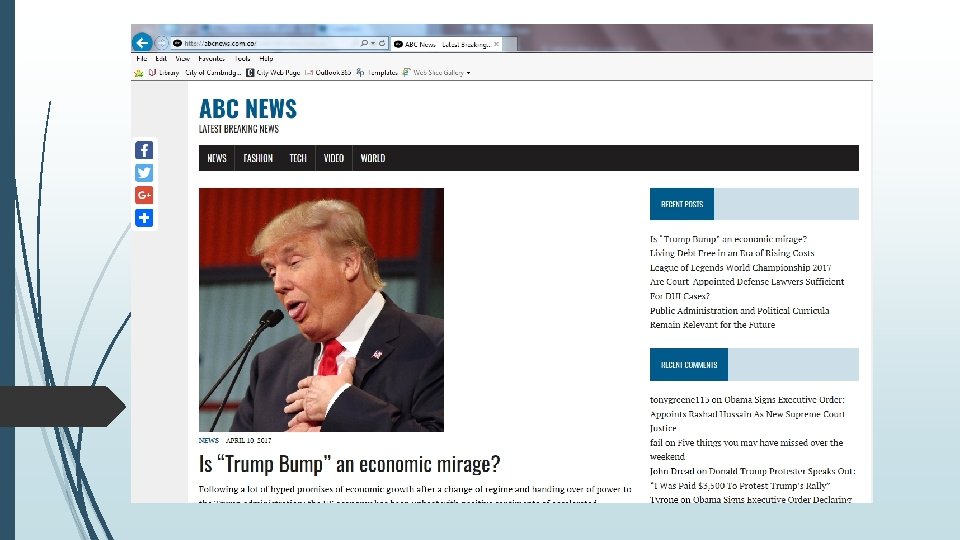Open Court Appointed Defense Lawyers post
This screenshot has height=540, width=960.
point(747,289)
